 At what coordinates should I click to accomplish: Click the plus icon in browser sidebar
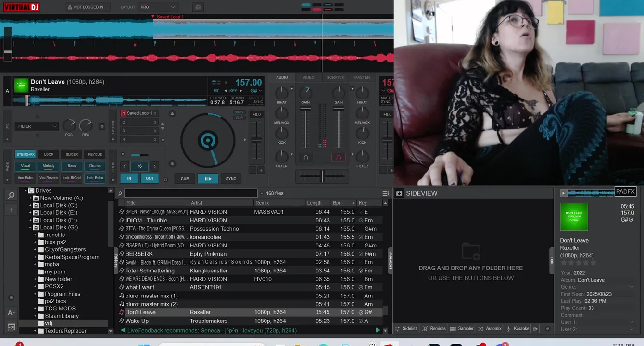click(11, 210)
